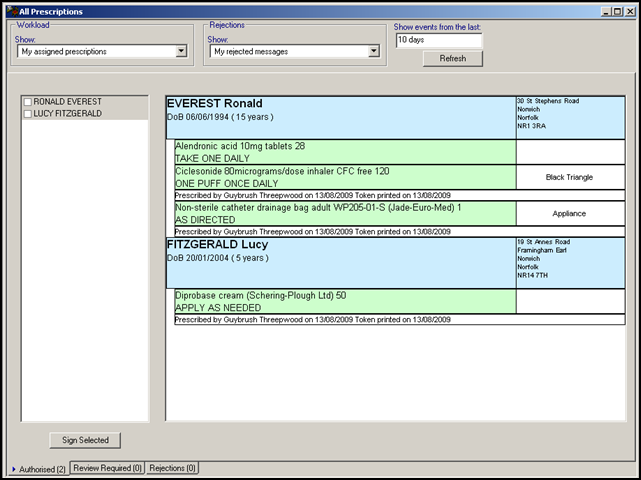Screen dimensions: 641x480
Task: Select the FITZGERALD Lucy patient header
Action: pos(340,262)
